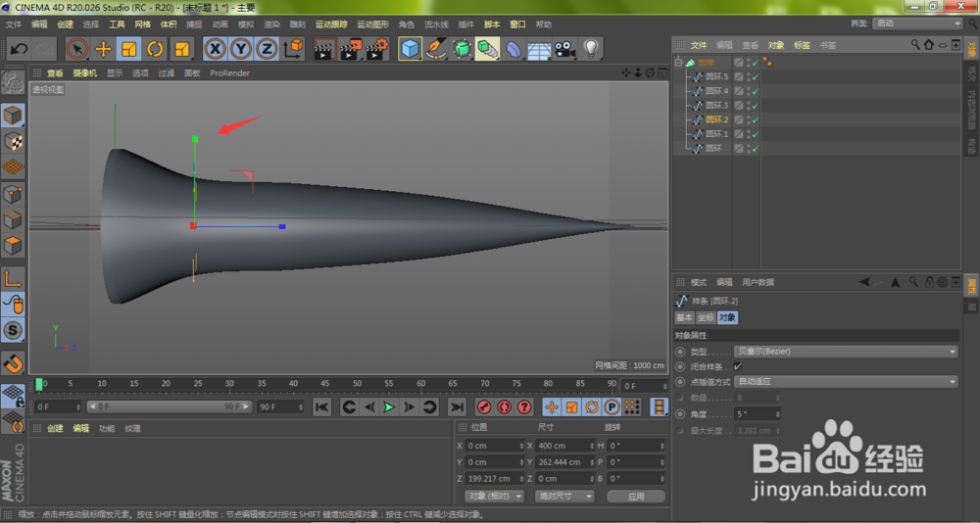Toggle the Y axis lock
Screen dimensions: 980x523
click(241, 49)
